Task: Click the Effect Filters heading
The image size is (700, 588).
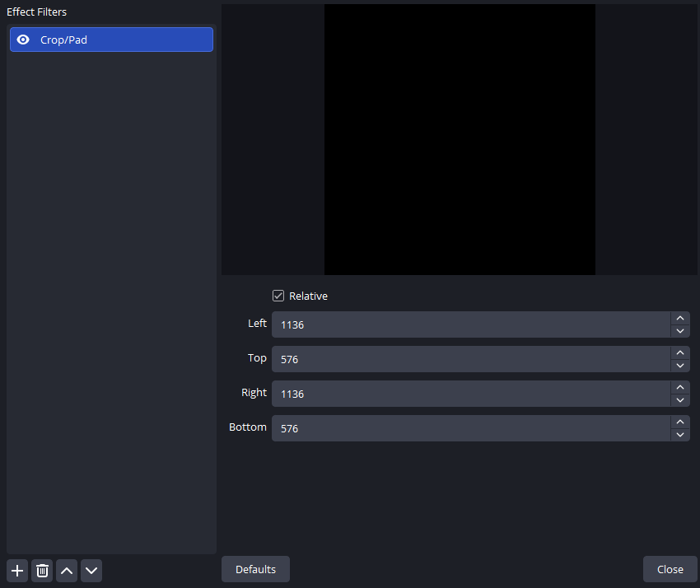Action: [x=36, y=12]
